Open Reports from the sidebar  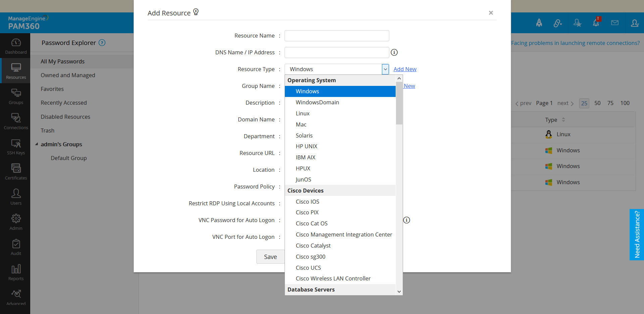tap(16, 272)
